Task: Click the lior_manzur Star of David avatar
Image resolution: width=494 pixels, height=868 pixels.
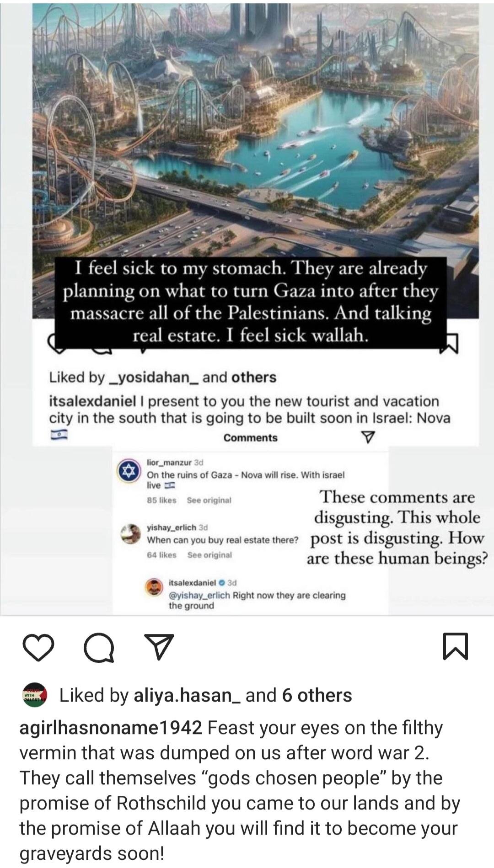Action: coord(130,472)
